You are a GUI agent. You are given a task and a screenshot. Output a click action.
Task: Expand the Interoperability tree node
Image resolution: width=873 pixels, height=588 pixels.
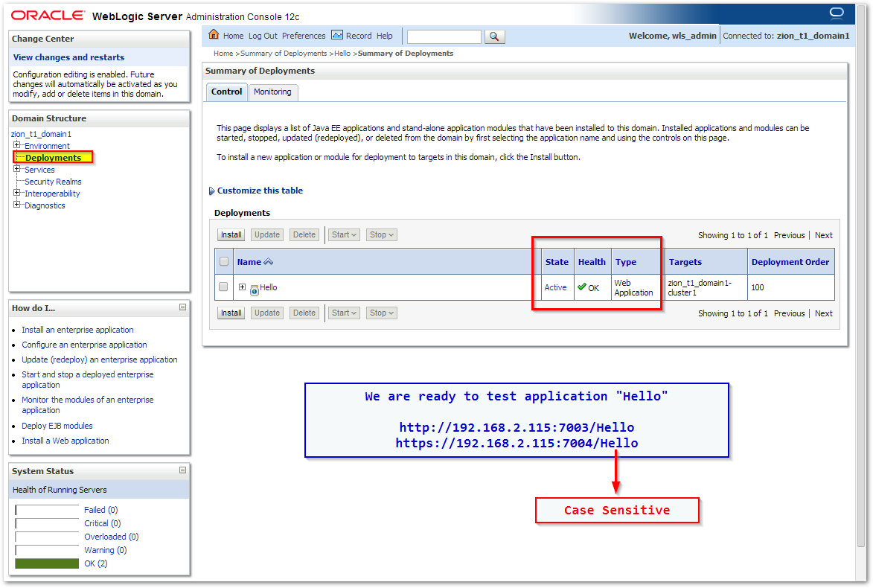point(16,194)
